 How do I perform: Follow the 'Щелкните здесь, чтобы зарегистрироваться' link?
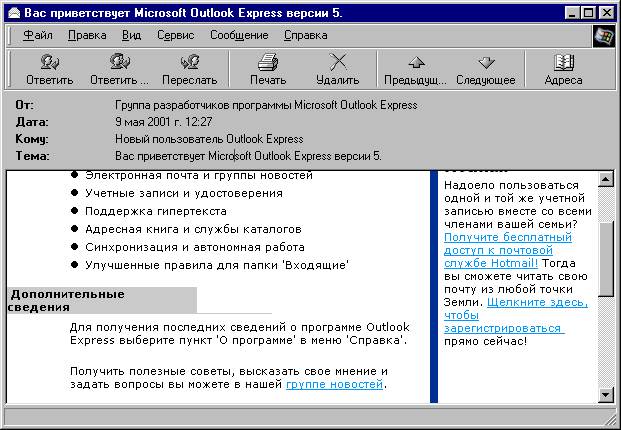pos(515,315)
